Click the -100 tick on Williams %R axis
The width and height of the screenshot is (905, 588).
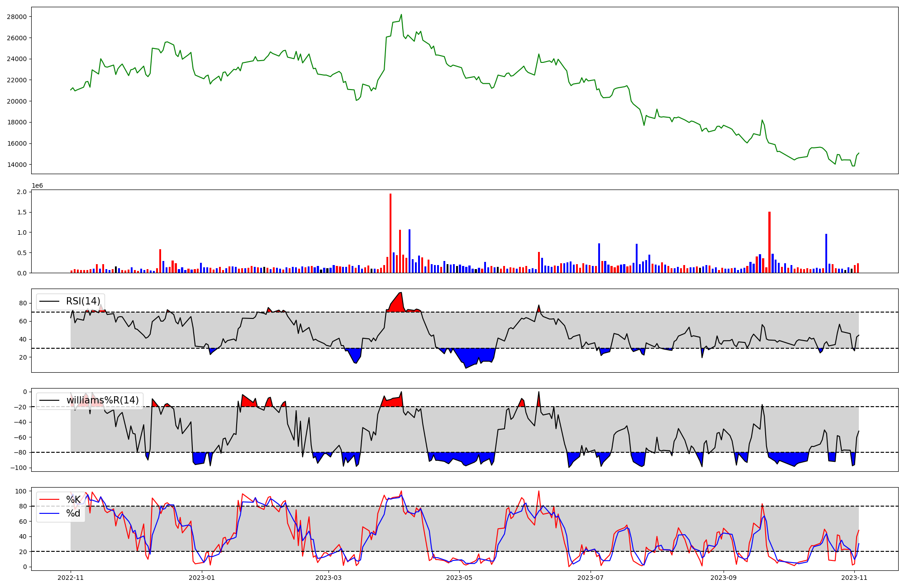[18, 468]
